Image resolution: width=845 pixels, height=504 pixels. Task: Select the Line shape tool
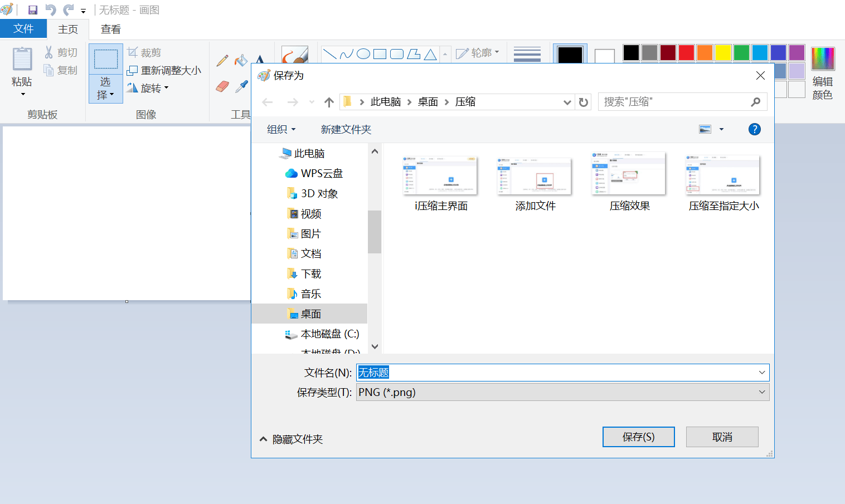click(x=329, y=53)
